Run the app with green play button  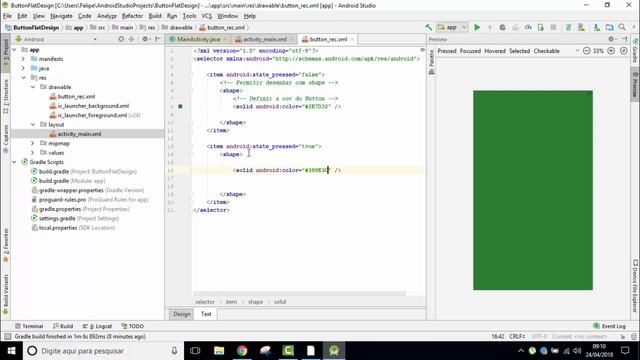click(x=477, y=27)
